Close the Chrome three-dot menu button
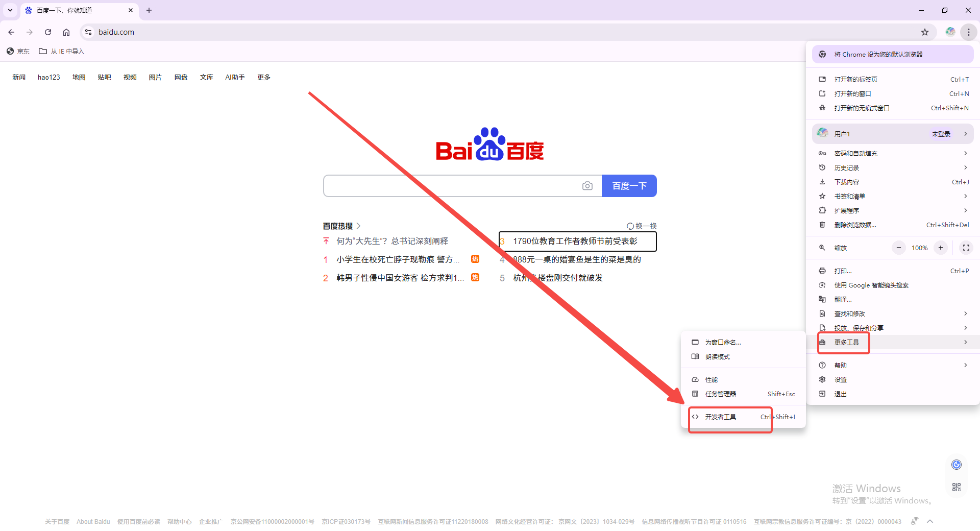The width and height of the screenshot is (980, 531). tap(968, 32)
